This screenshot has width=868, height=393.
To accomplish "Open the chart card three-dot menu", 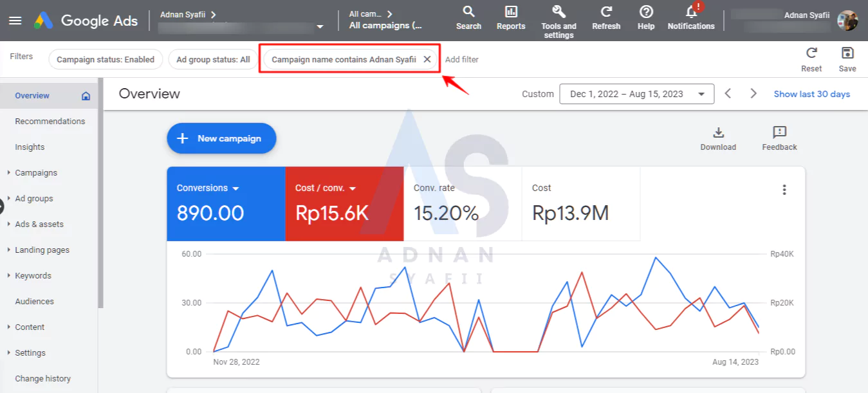I will pyautogui.click(x=784, y=190).
